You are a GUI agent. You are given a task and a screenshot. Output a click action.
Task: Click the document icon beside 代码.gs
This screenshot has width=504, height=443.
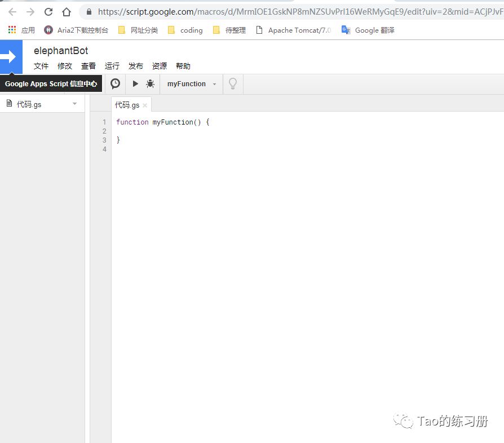pos(10,104)
